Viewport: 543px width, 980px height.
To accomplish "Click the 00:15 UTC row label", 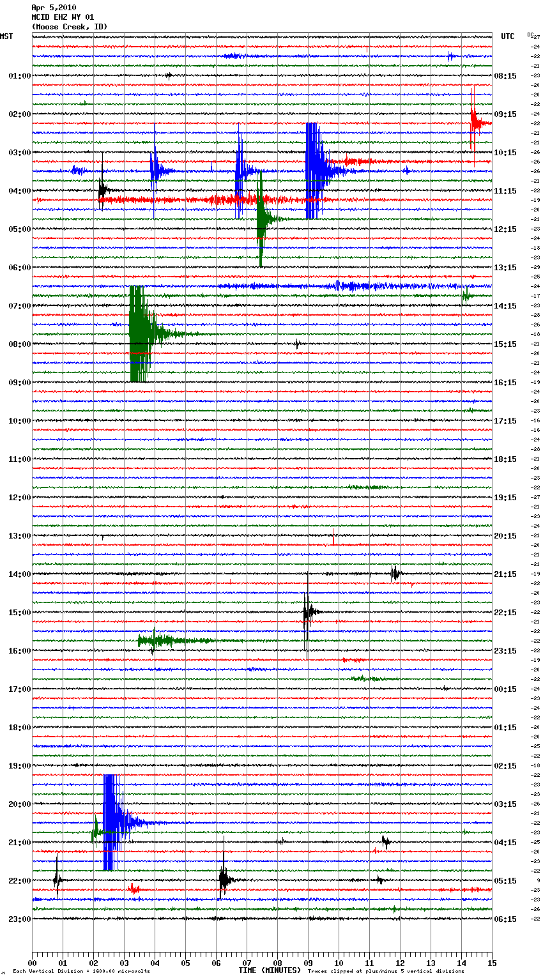I will [x=505, y=689].
